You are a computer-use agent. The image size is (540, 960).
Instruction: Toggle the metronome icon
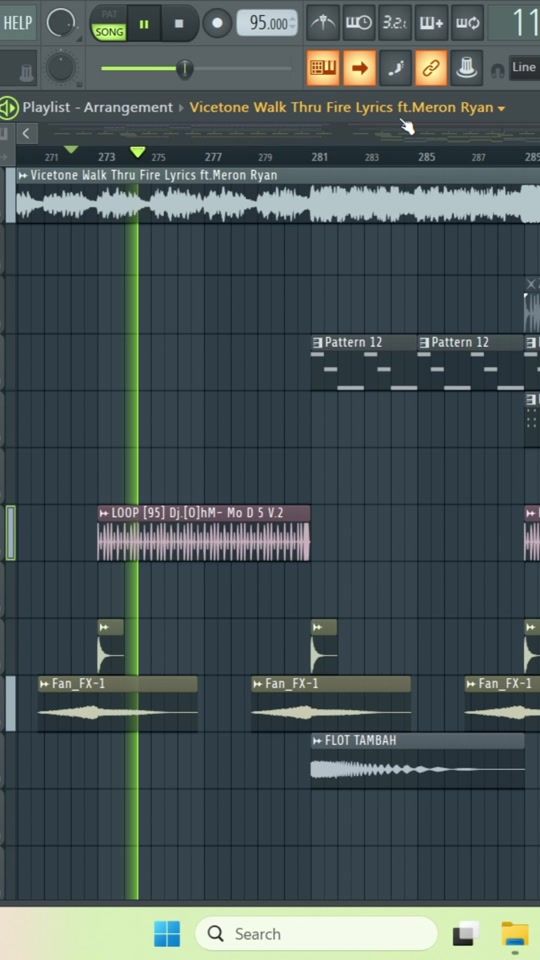click(323, 23)
